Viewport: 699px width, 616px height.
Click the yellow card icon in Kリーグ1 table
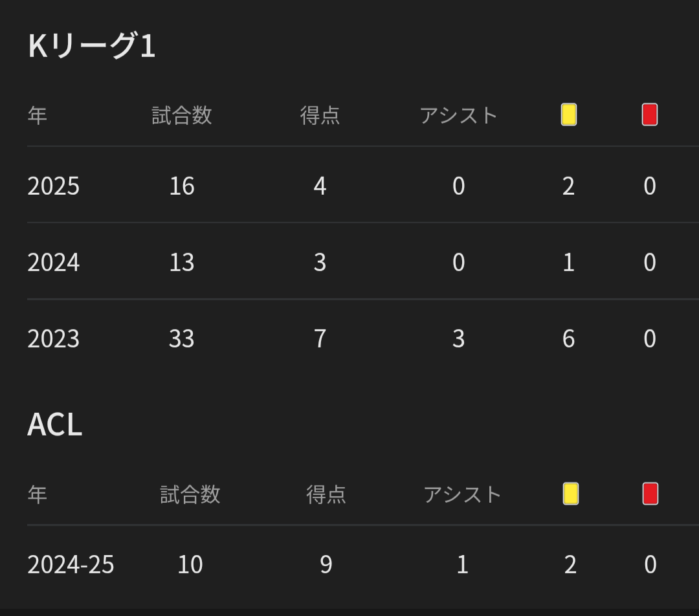[568, 115]
